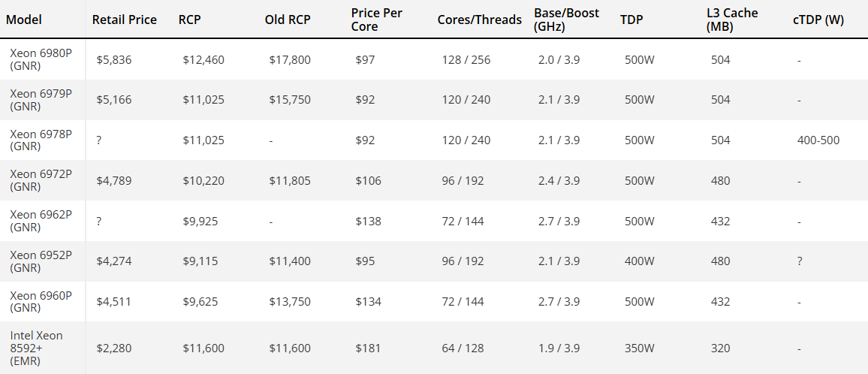
Task: Click the Base/Boost (GHz) header
Action: coord(559,20)
